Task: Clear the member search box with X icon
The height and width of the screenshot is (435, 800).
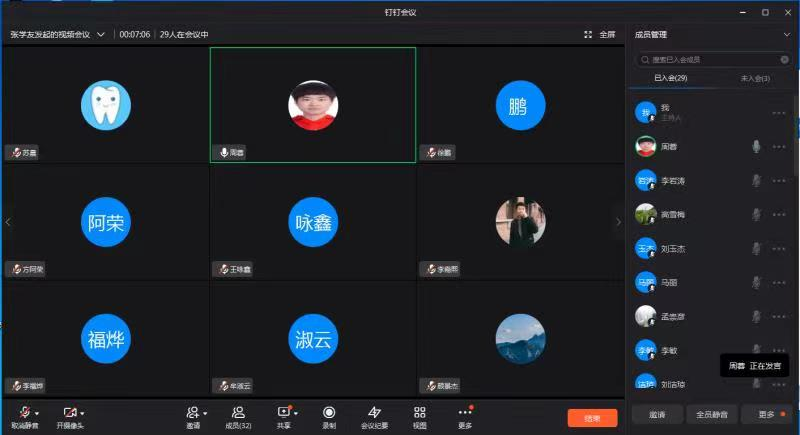Action: click(x=784, y=60)
